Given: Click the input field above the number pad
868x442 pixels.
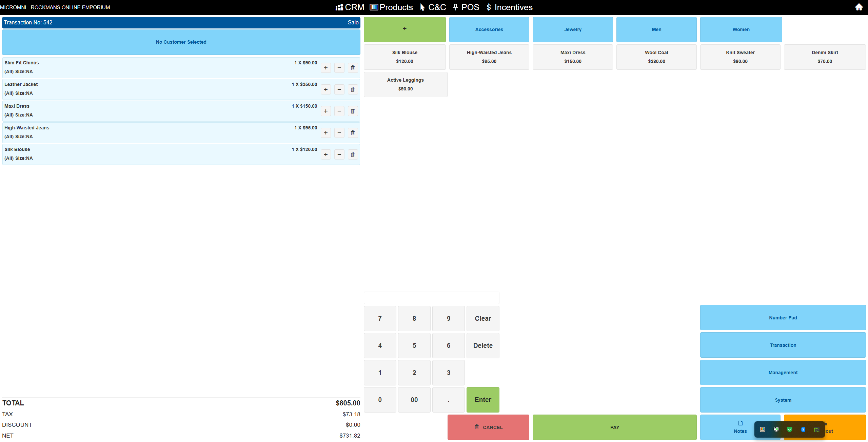Looking at the screenshot, I should (431, 297).
